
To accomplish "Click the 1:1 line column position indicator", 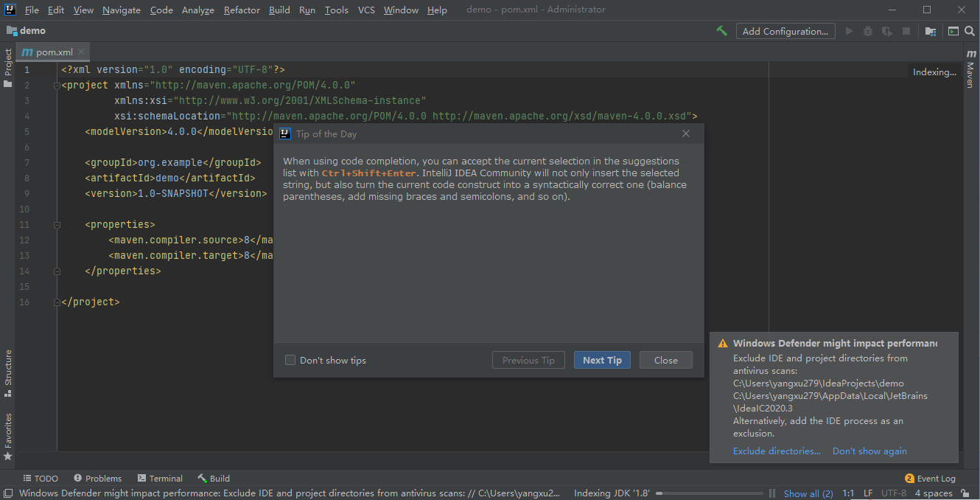I will click(848, 493).
